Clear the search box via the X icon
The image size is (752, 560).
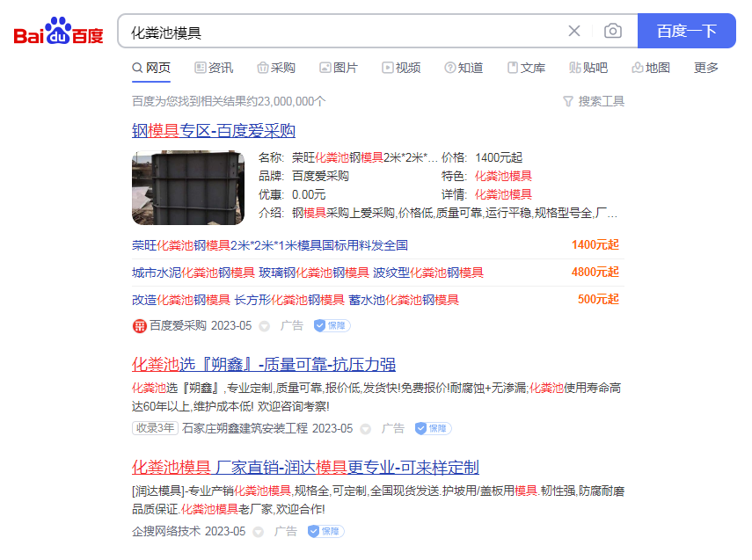click(x=574, y=30)
